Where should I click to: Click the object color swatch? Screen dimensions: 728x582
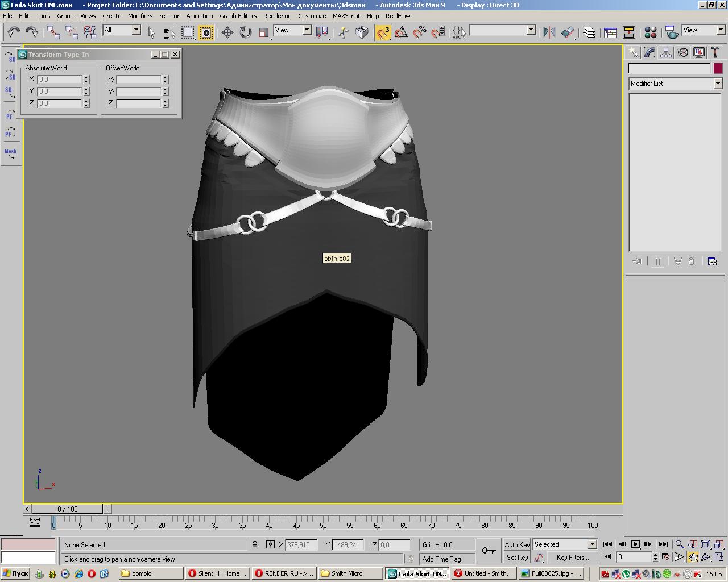[x=718, y=68]
